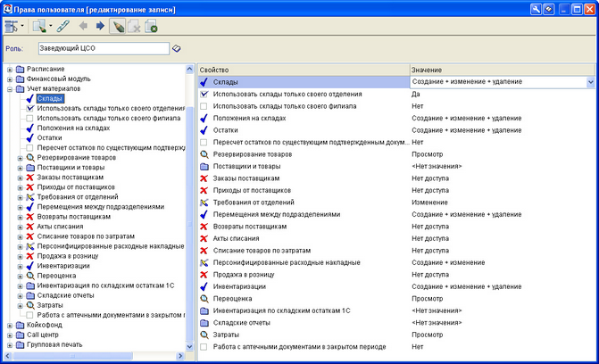Click the save record toolbar icon
Screen dimensions: 599x364
pyautogui.click(x=151, y=27)
